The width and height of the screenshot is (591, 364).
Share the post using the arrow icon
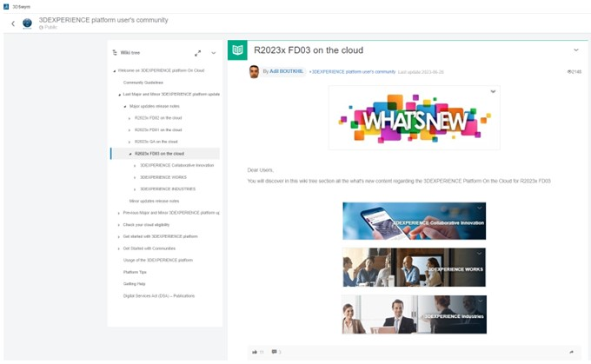[x=571, y=352]
